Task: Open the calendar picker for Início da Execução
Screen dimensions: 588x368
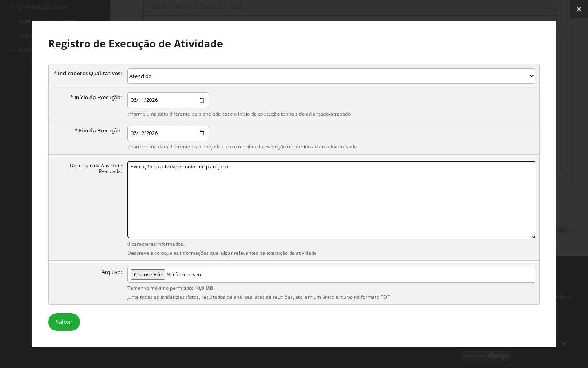Action: [x=202, y=100]
